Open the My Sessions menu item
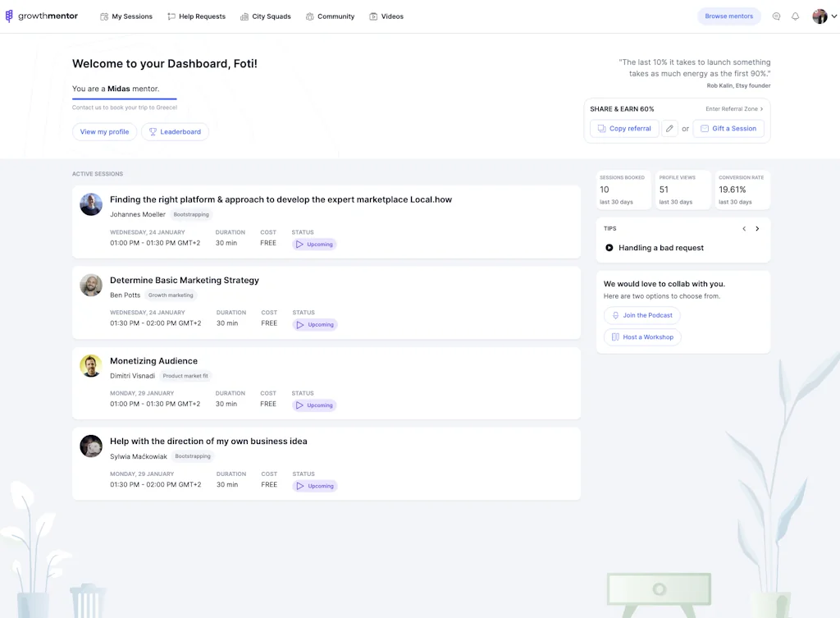Viewport: 840px width, 618px height. pyautogui.click(x=126, y=16)
